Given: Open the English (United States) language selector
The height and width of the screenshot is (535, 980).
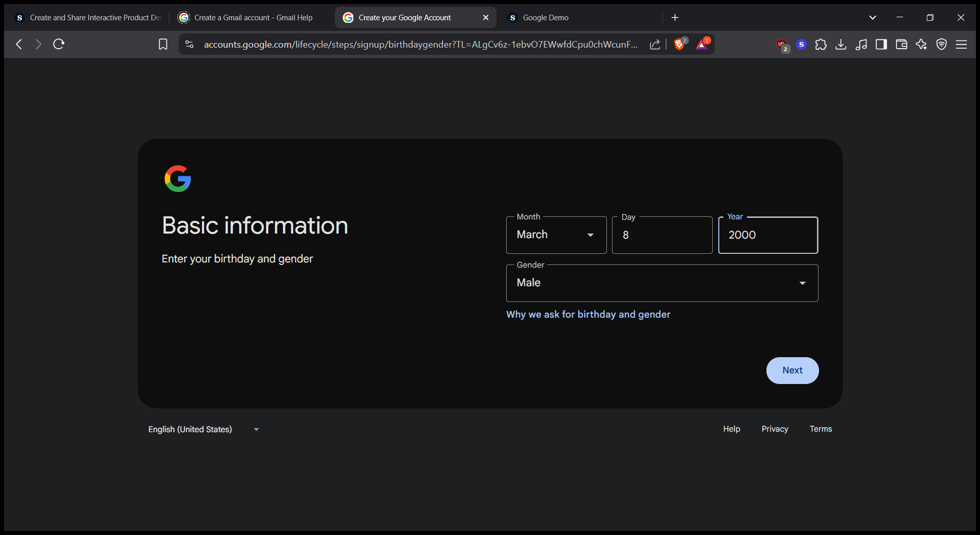Looking at the screenshot, I should [203, 429].
